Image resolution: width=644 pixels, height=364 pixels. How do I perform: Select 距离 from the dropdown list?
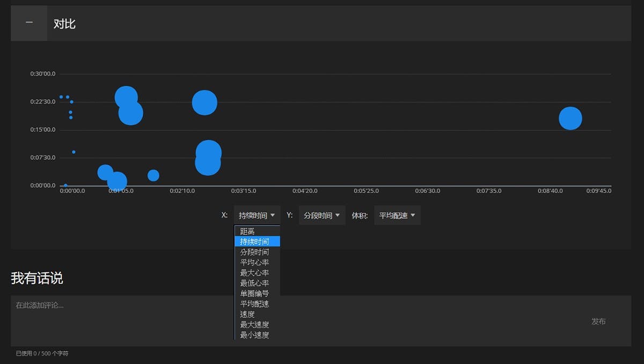coord(248,232)
